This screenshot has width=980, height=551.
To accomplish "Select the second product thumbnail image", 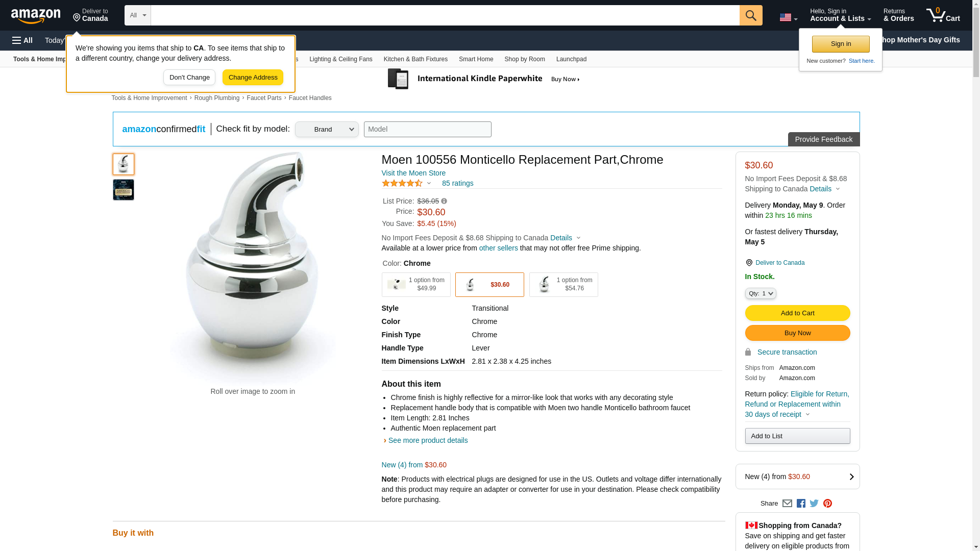I will pos(123,190).
